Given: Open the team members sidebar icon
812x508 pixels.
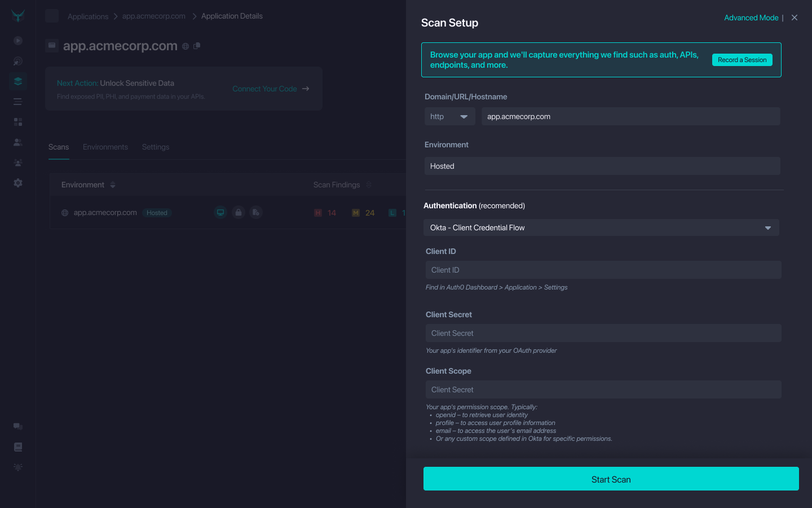Looking at the screenshot, I should click(x=17, y=162).
